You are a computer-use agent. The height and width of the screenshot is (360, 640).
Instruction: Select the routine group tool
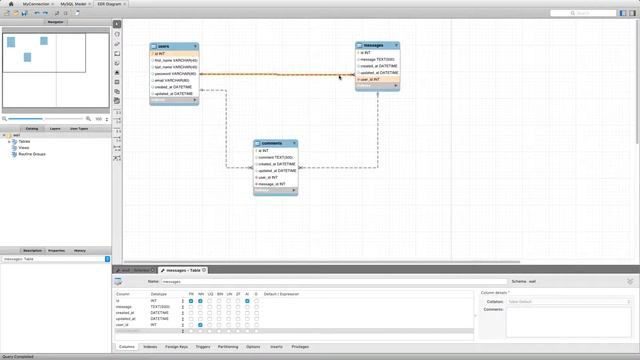point(117,101)
